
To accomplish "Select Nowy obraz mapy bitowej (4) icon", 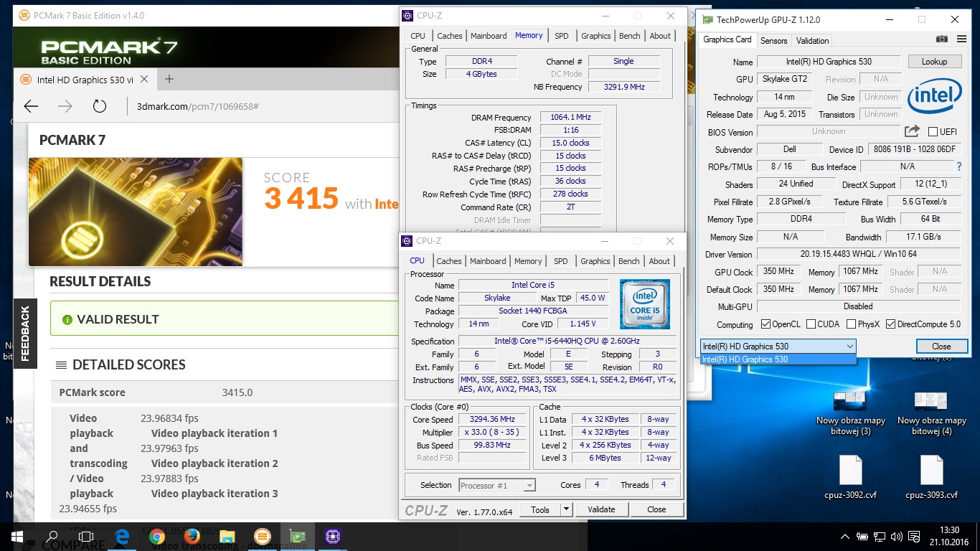I will click(932, 413).
